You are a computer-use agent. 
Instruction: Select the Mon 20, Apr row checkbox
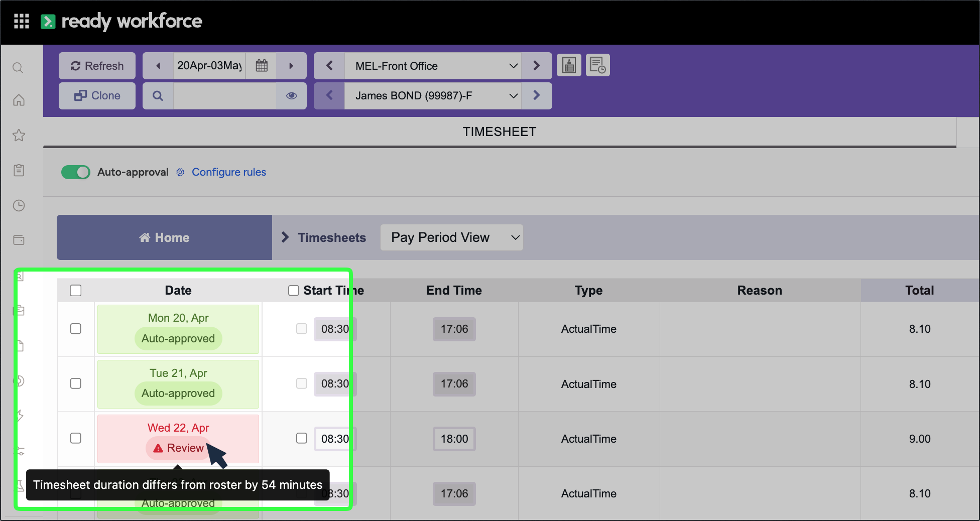click(76, 329)
